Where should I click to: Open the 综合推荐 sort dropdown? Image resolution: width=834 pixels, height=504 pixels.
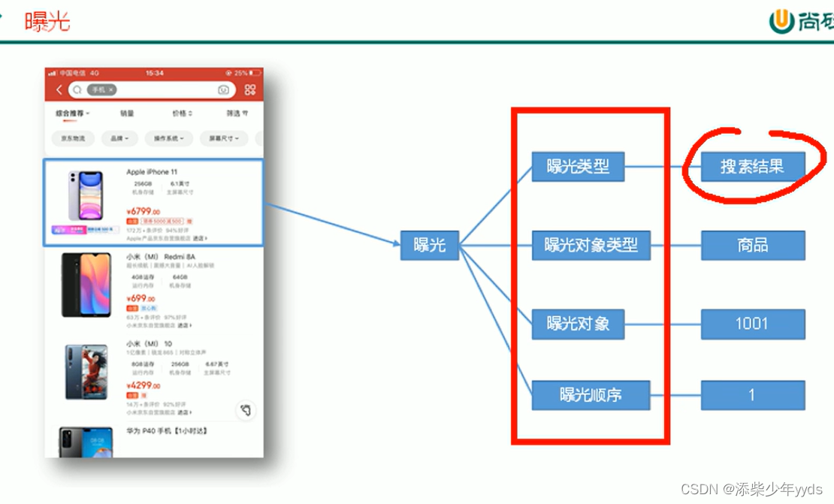coord(72,113)
